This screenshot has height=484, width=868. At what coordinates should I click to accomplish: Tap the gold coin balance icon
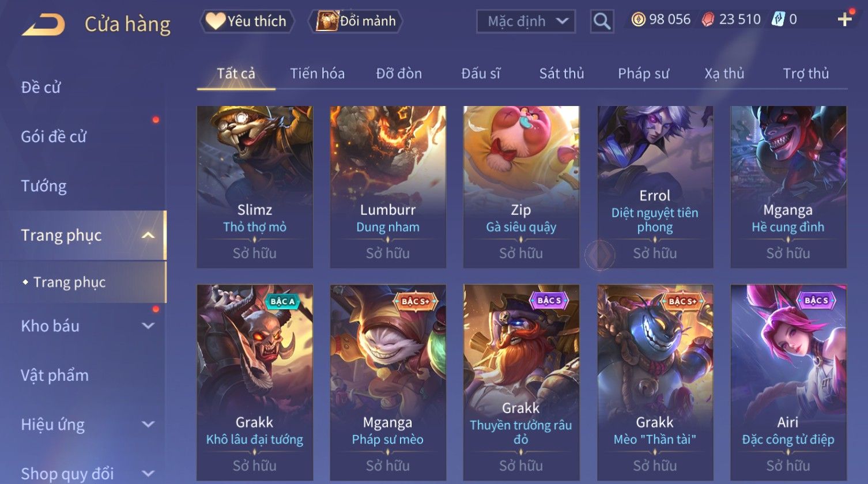pos(638,20)
